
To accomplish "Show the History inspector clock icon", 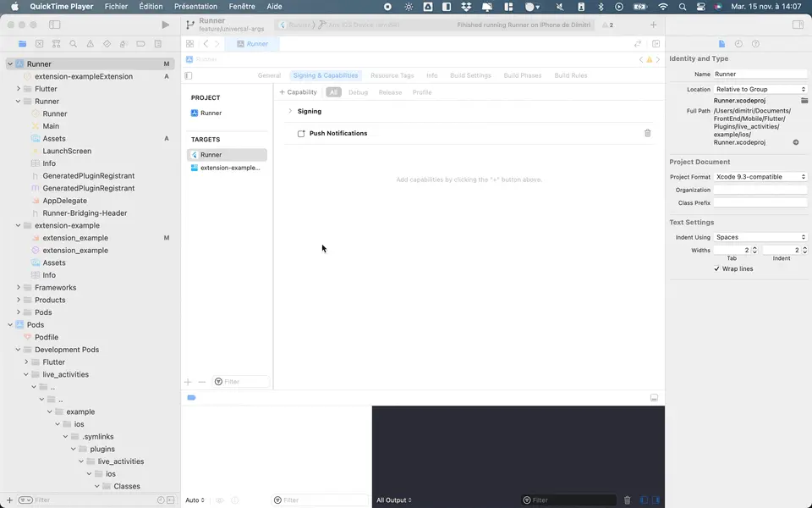I will tap(738, 44).
